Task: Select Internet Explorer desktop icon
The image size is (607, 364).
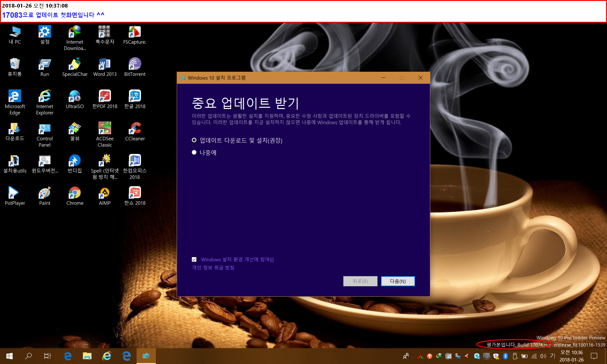Action: [45, 102]
